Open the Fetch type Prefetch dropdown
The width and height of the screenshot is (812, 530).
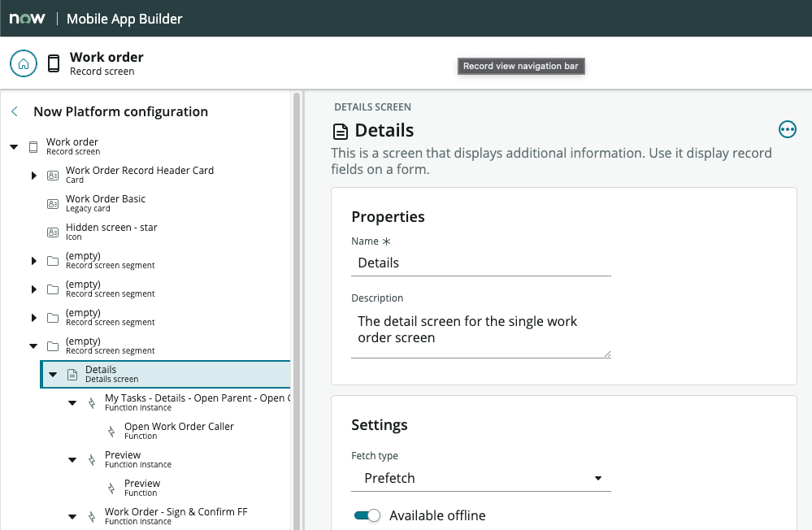(x=481, y=478)
